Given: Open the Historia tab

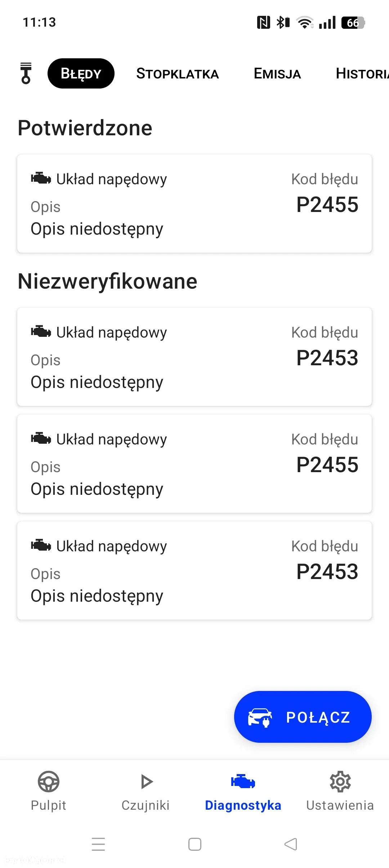Looking at the screenshot, I should coord(362,73).
